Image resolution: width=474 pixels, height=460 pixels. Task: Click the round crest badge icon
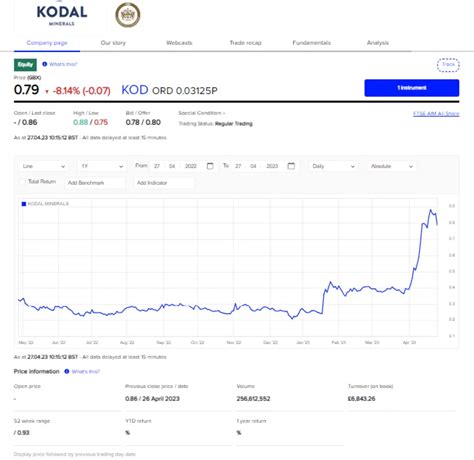click(128, 15)
